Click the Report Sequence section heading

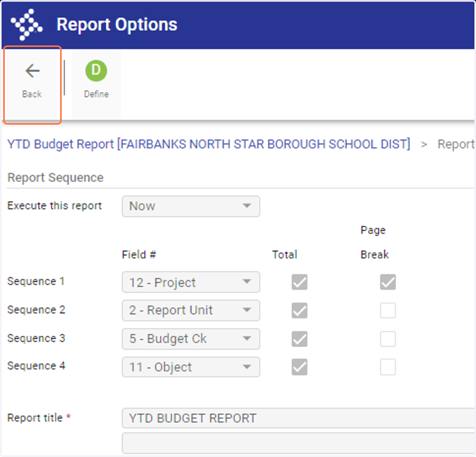(56, 178)
